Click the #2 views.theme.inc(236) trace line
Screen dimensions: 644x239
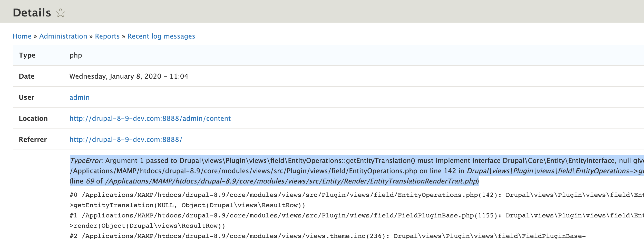click(x=328, y=236)
